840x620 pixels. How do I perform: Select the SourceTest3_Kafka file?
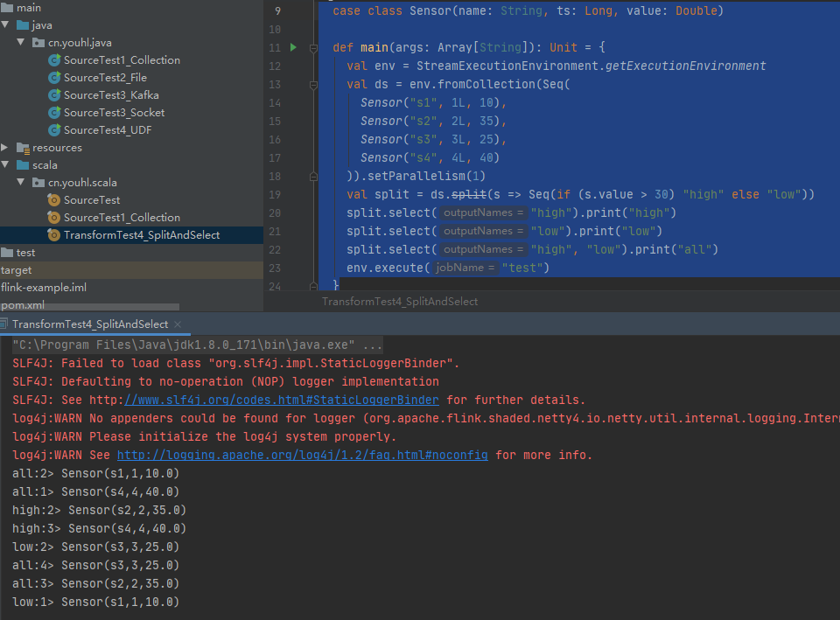tap(111, 95)
